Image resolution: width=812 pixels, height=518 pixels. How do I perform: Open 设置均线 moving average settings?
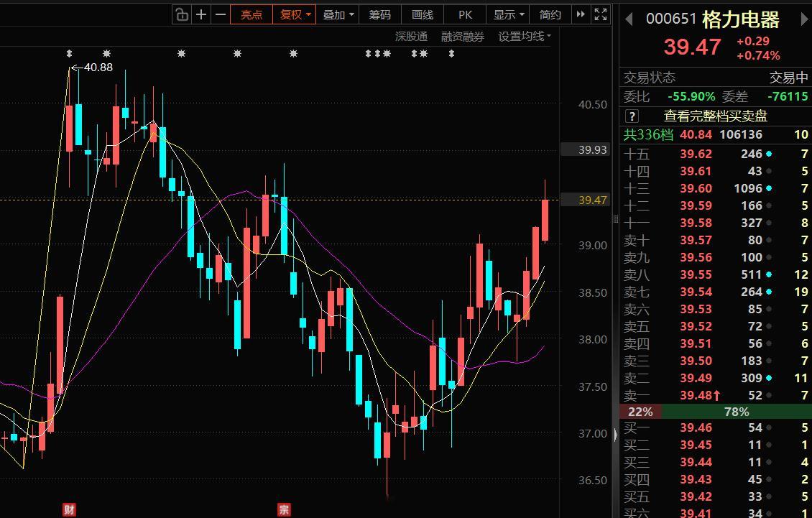[524, 36]
